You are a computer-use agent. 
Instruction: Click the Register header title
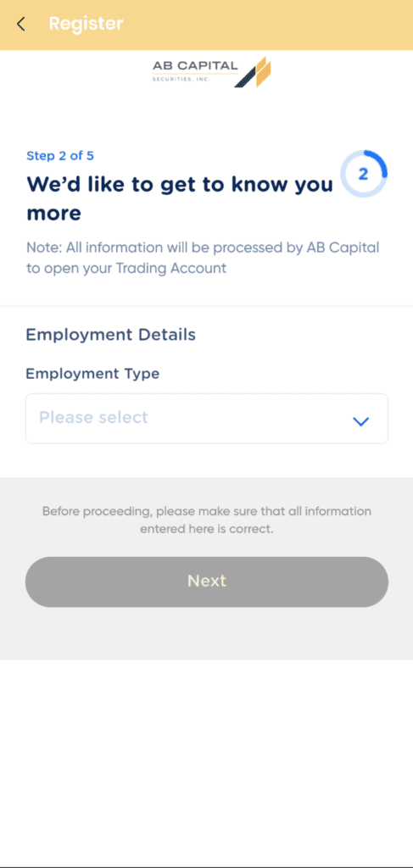pos(86,24)
